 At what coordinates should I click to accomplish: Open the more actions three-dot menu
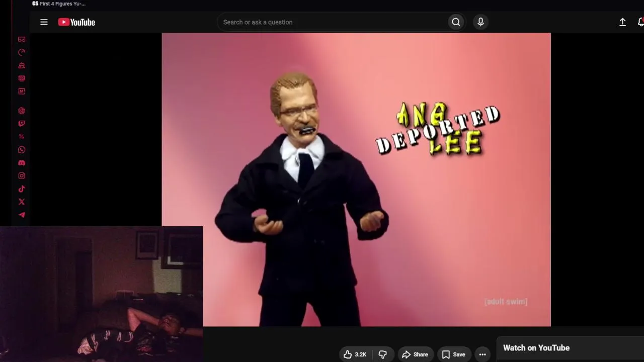[482, 354]
